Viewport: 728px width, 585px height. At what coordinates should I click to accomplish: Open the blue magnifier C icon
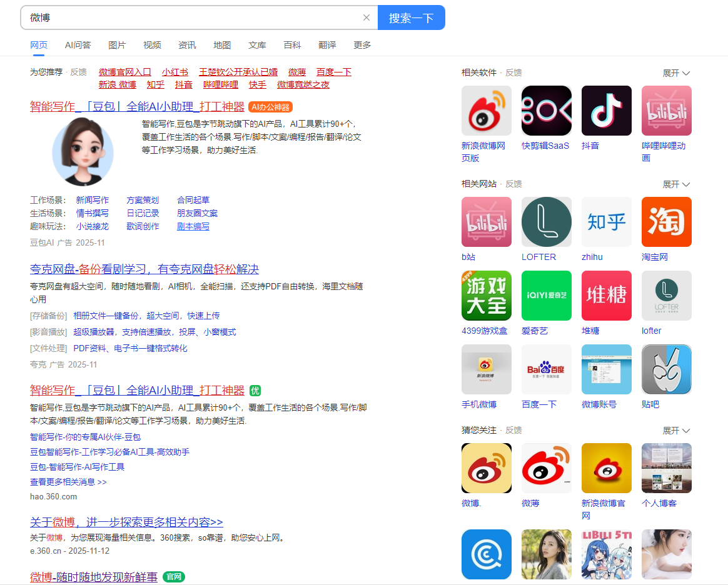486,554
